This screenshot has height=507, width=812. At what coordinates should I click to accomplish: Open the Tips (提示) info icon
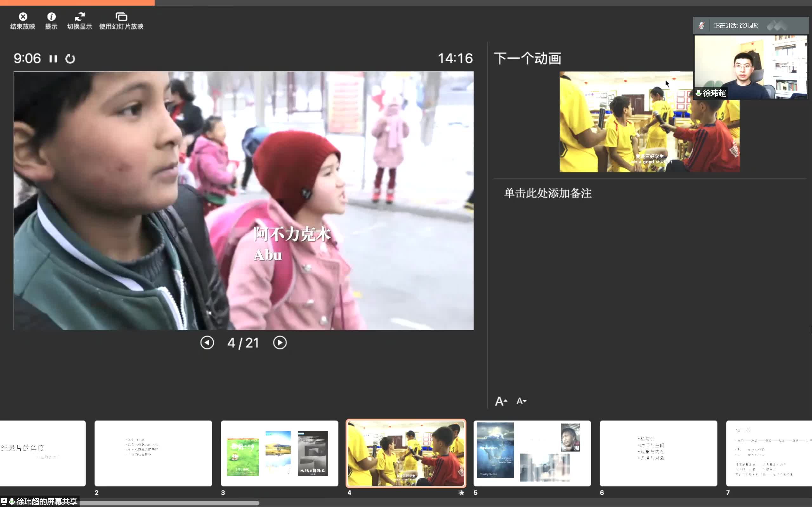(x=51, y=17)
